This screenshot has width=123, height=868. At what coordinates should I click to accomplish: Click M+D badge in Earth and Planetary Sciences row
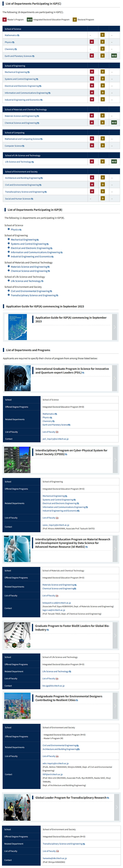(x=114, y=56)
